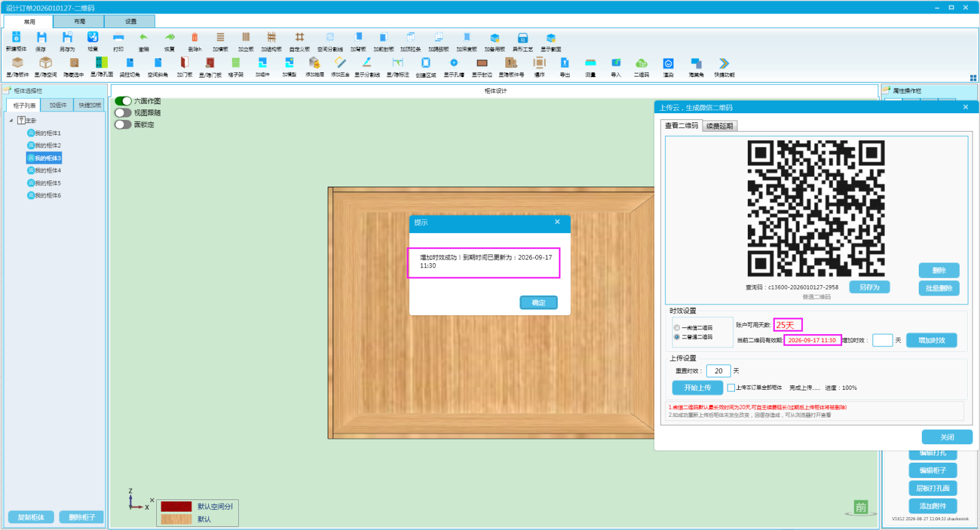Collapse the 主卧 tree node

point(11,121)
